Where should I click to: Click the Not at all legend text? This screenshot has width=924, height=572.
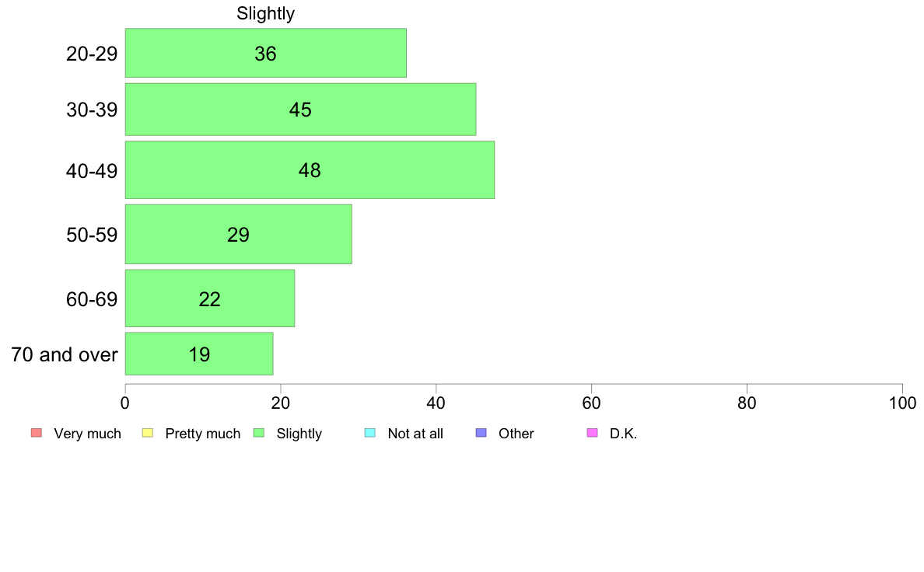(x=415, y=434)
